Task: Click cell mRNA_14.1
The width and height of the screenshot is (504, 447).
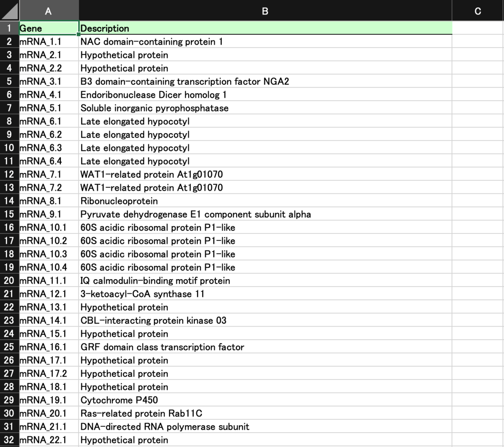Action: [x=49, y=320]
